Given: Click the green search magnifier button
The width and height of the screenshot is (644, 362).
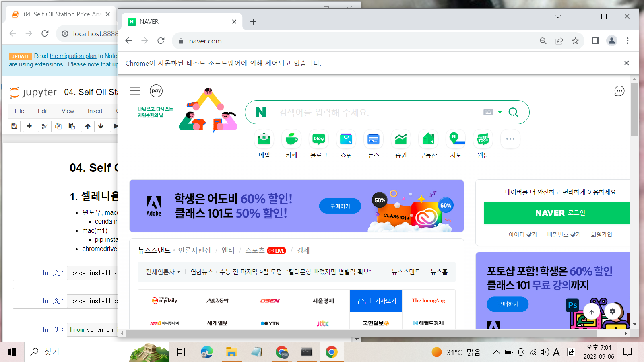Looking at the screenshot, I should [x=513, y=112].
